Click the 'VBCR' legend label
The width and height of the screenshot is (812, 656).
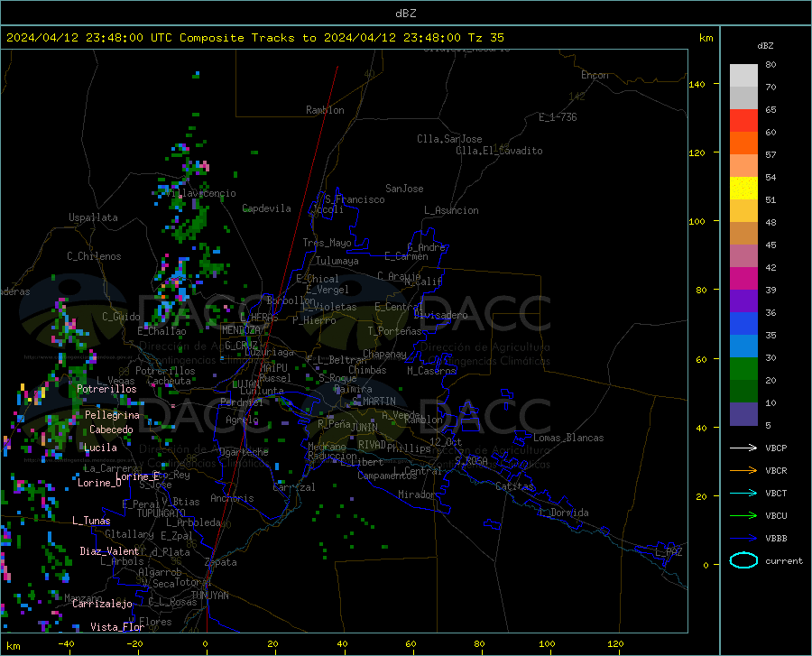776,471
